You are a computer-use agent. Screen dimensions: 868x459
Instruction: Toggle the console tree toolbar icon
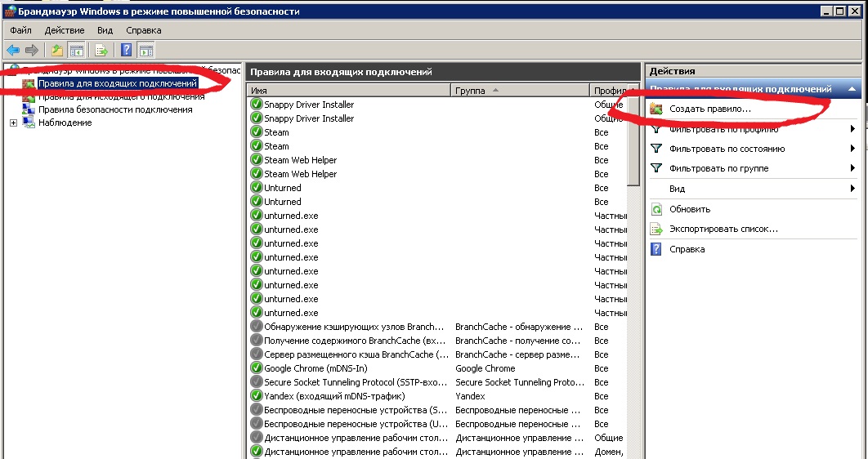click(76, 51)
